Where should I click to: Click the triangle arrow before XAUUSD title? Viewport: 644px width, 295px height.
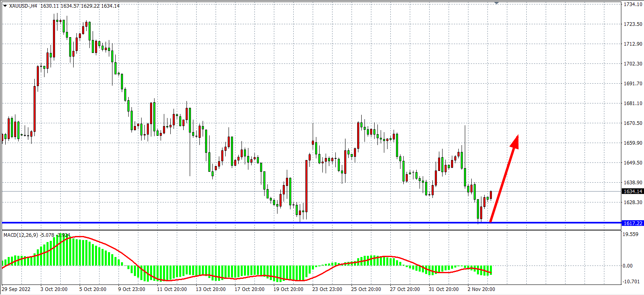click(x=5, y=6)
